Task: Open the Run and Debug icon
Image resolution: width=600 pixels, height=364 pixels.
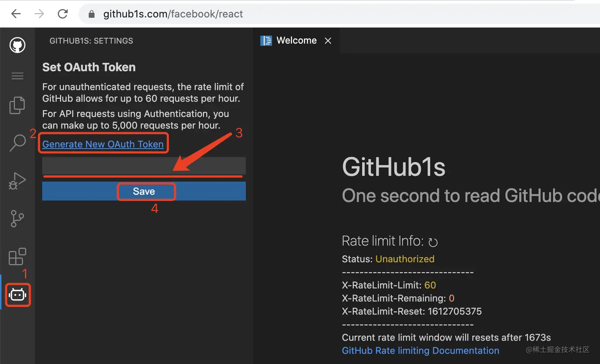Action: pos(17,181)
